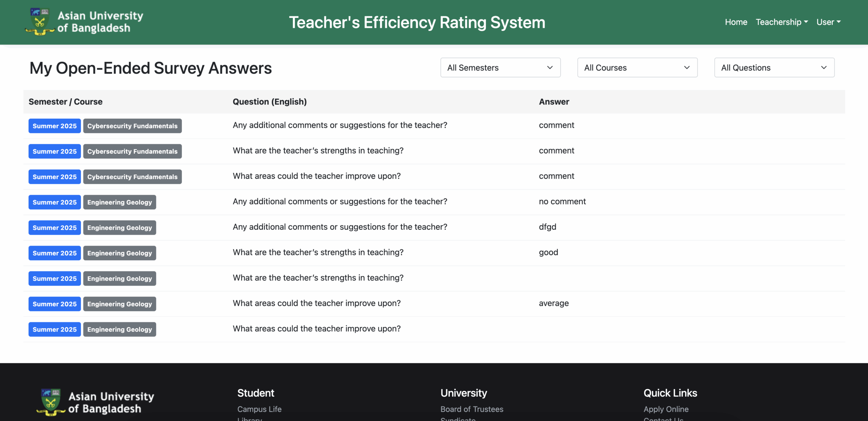Click Summer 2025 badge in first row

pyautogui.click(x=55, y=126)
